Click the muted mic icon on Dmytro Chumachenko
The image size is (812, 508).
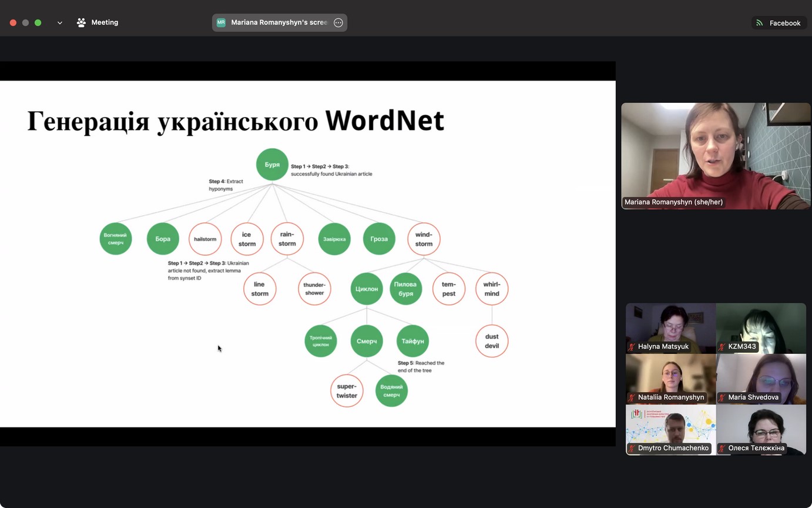pos(632,448)
